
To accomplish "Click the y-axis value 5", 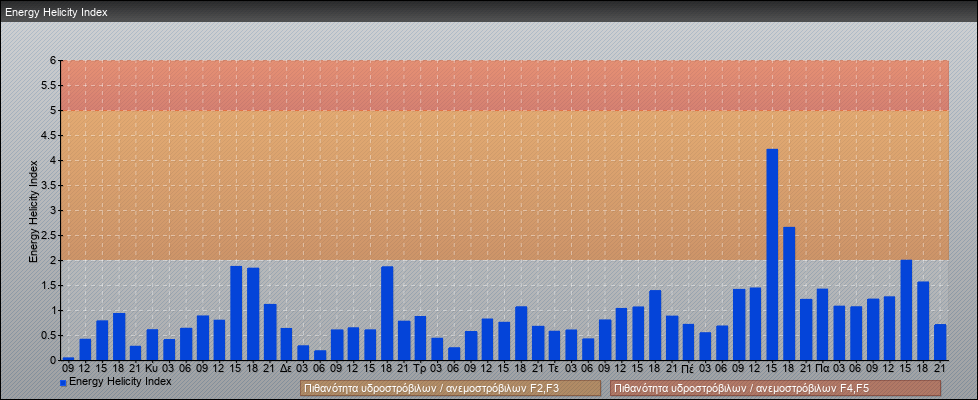I will point(53,110).
